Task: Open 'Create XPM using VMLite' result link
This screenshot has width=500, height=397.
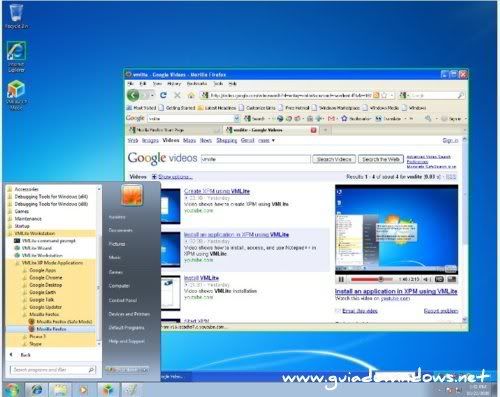Action: click(x=217, y=191)
